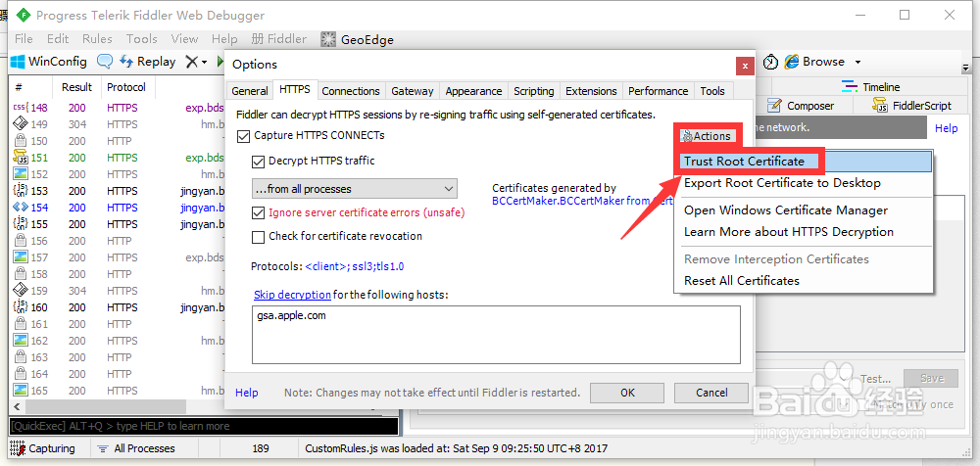The image size is (980, 466).
Task: Click the skip decryption hosts text box
Action: 496,335
